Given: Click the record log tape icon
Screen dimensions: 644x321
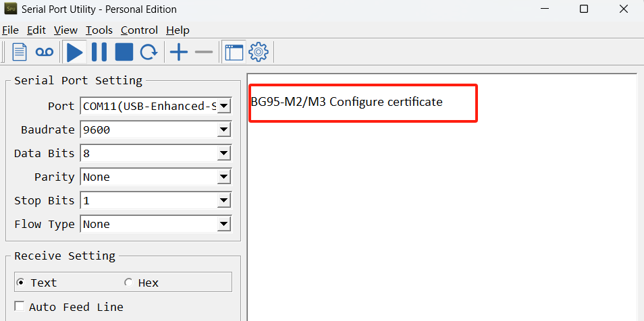Looking at the screenshot, I should pos(45,52).
